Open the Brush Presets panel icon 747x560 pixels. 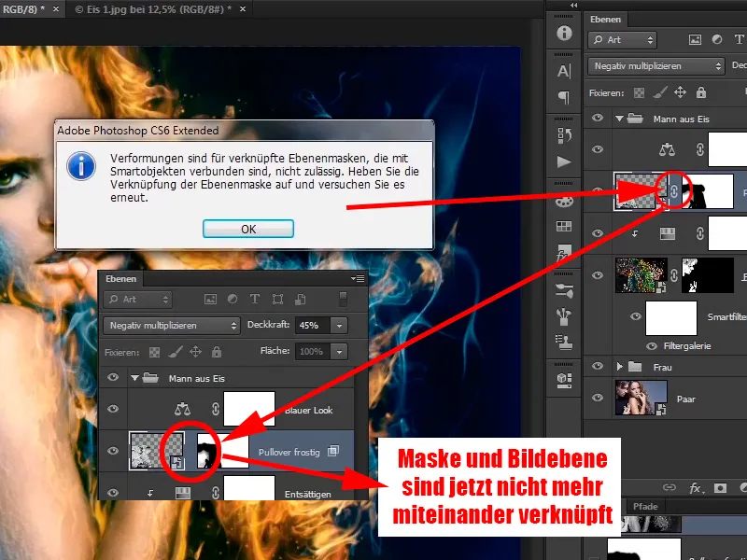(x=564, y=290)
